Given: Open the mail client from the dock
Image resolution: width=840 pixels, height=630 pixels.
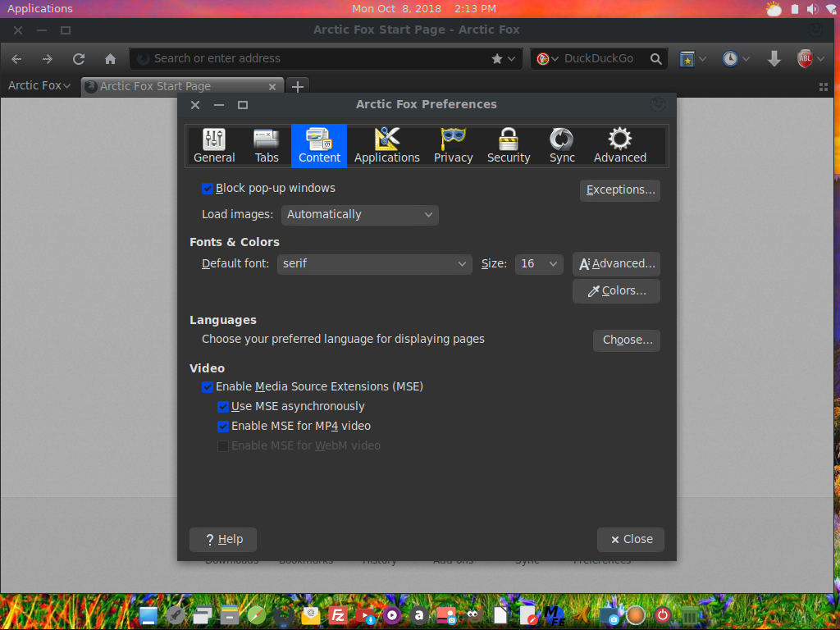Looking at the screenshot, I should pyautogui.click(x=311, y=615).
